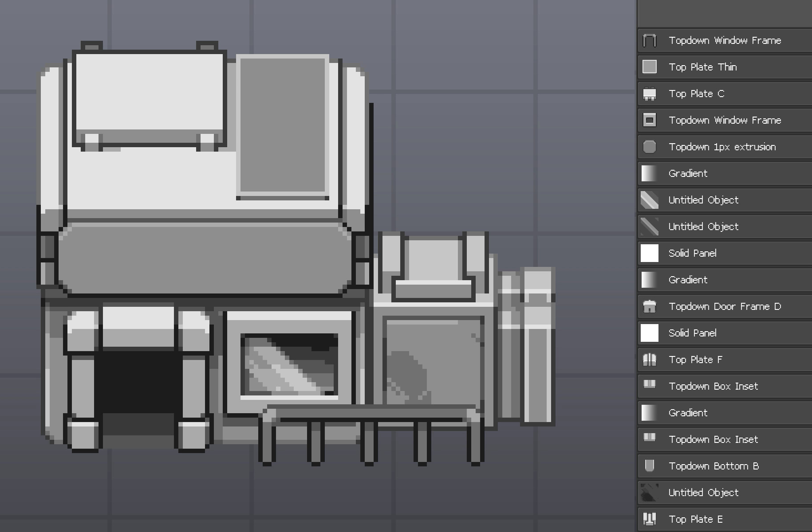Select 'Solid Panel' text below the Untitled Object rows
The height and width of the screenshot is (532, 812).
(693, 253)
